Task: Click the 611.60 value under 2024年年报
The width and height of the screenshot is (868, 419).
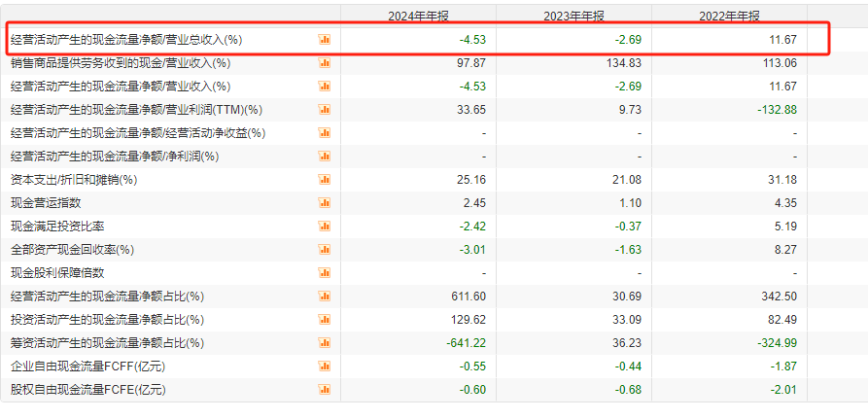Action: [x=469, y=297]
